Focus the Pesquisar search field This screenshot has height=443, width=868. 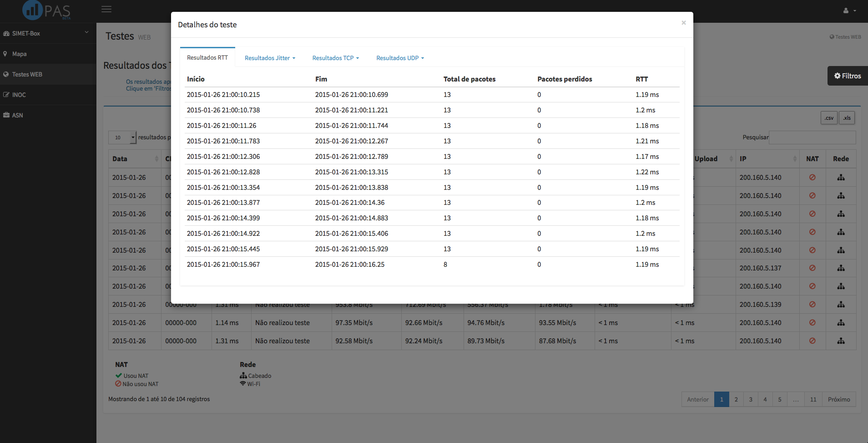click(812, 137)
